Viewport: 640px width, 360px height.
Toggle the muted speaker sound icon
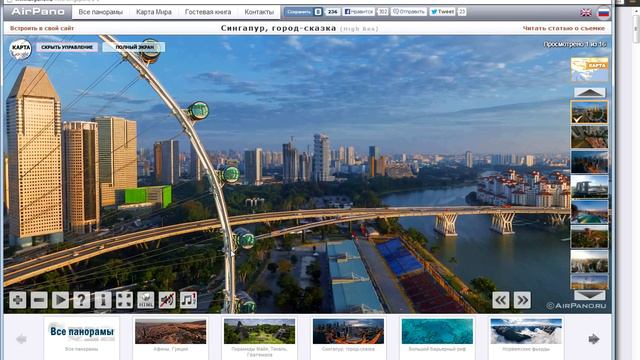pyautogui.click(x=167, y=300)
